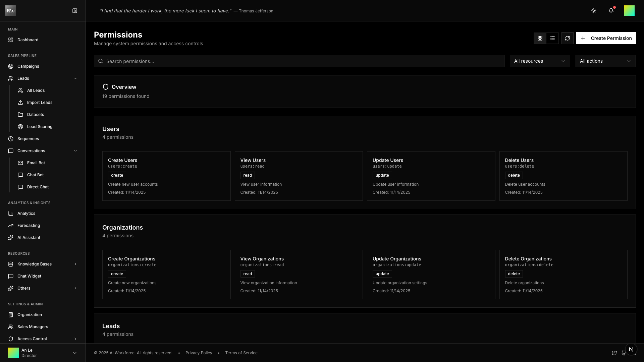
Task: Open the Privacy Policy link
Action: 199,353
